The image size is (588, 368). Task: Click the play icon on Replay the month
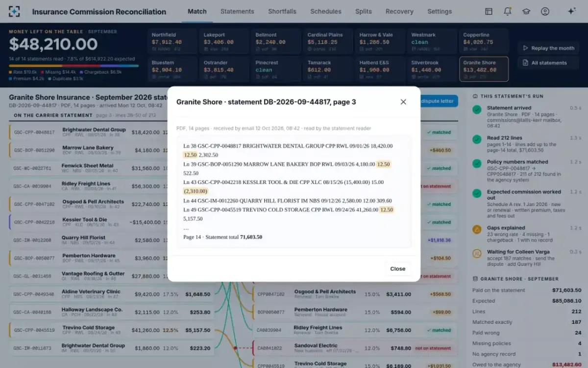tap(526, 48)
